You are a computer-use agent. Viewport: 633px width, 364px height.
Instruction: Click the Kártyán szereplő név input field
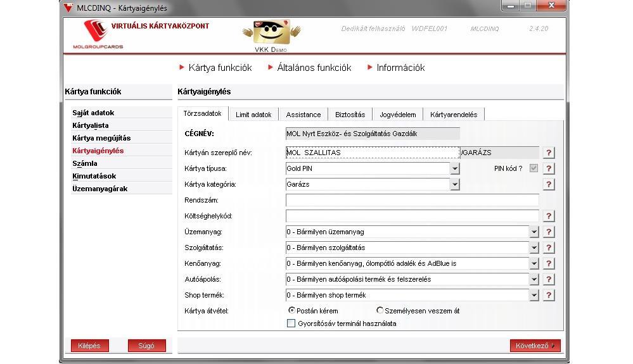pyautogui.click(x=373, y=153)
